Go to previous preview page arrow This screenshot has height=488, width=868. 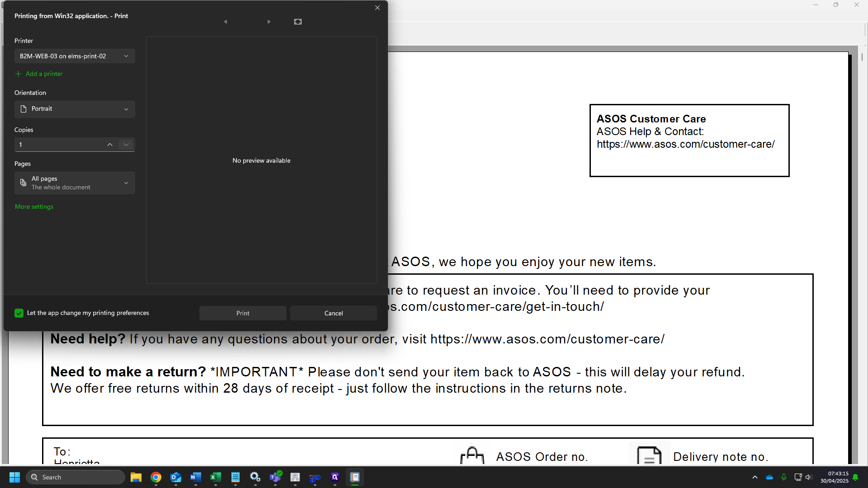(226, 22)
